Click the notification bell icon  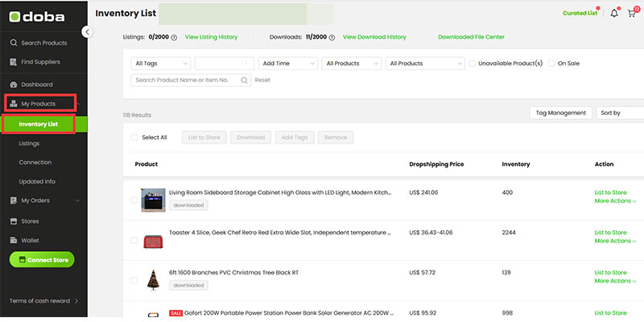(x=614, y=14)
